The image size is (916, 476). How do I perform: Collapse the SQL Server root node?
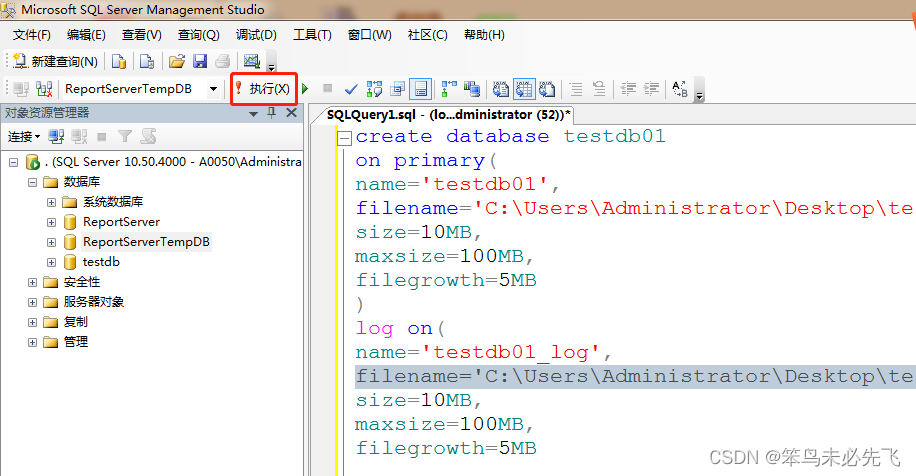coord(13,162)
